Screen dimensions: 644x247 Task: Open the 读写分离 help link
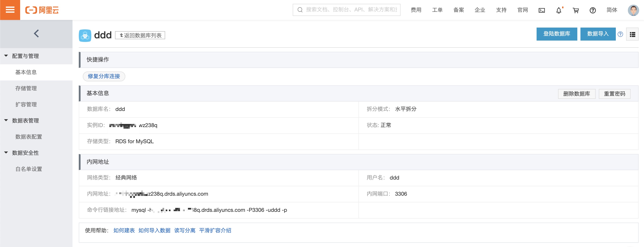tap(185, 230)
